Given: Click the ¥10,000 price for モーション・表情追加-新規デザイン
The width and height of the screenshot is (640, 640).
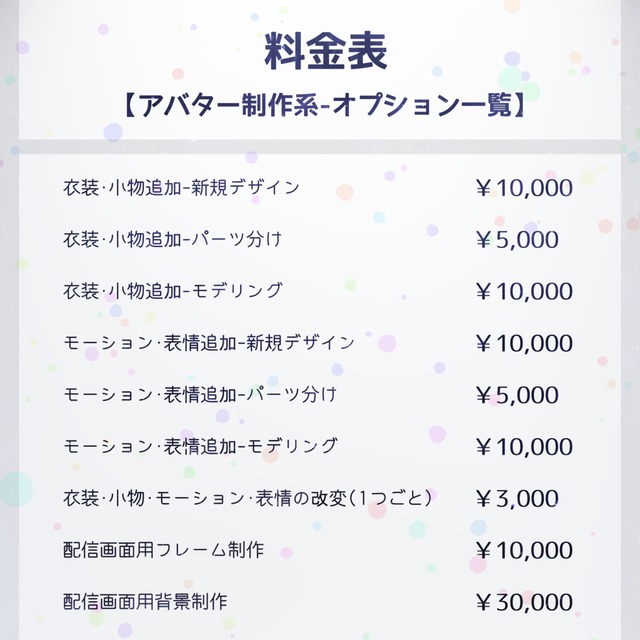Looking at the screenshot, I should click(524, 343).
